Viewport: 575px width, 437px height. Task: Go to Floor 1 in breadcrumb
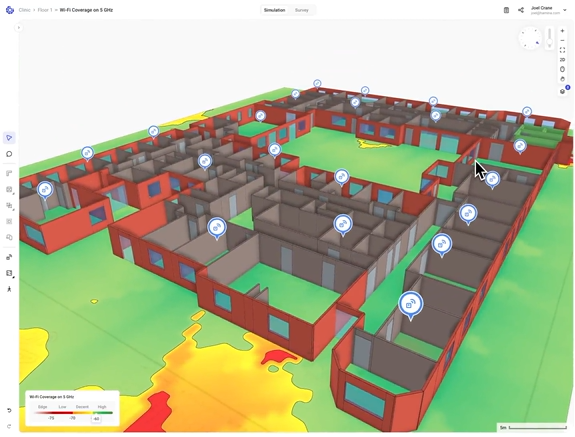[x=45, y=10]
